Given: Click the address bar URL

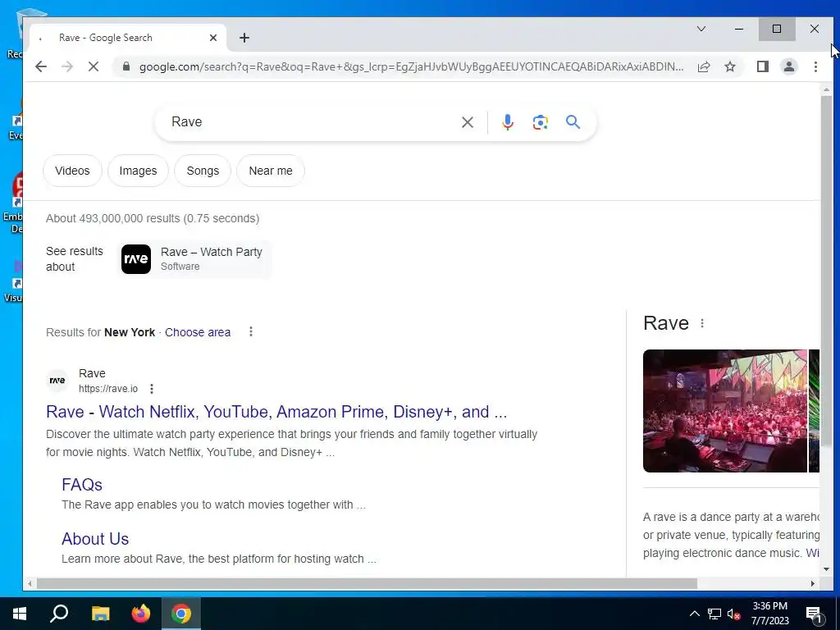Looking at the screenshot, I should (412, 66).
